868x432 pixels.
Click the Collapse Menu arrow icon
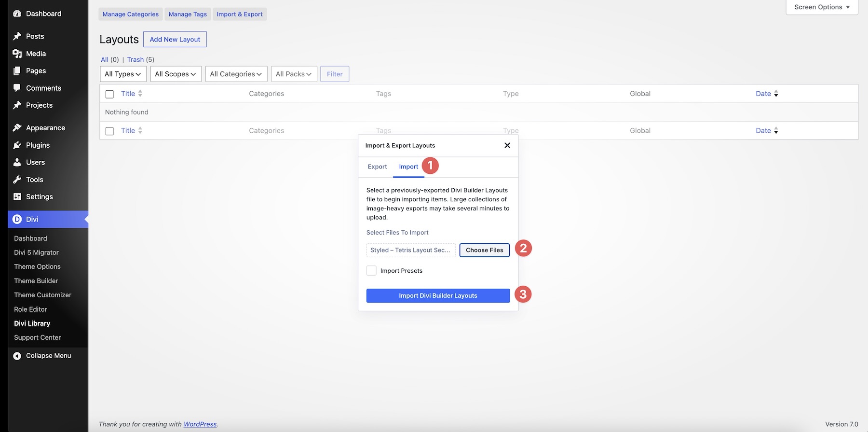coord(17,356)
